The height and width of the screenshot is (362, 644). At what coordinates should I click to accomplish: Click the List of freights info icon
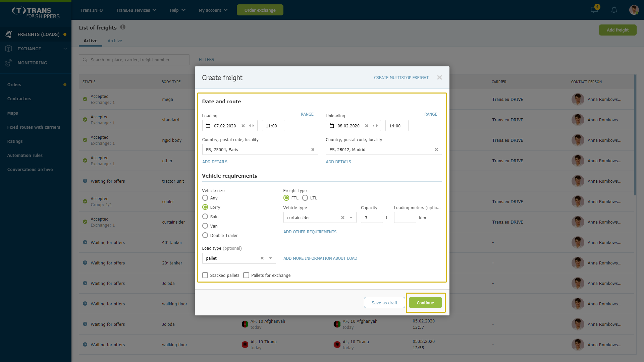[123, 27]
